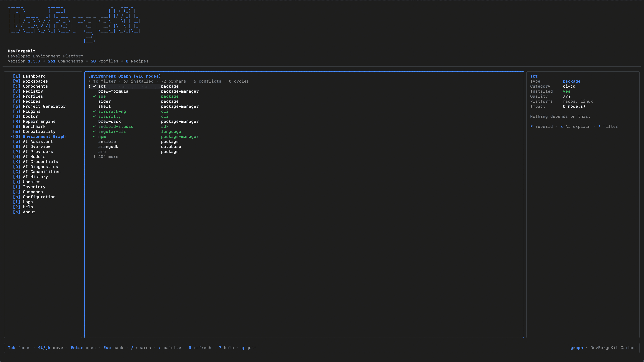The image size is (644, 362).
Task: Click the '/ to filter' hint
Action: tap(102, 81)
